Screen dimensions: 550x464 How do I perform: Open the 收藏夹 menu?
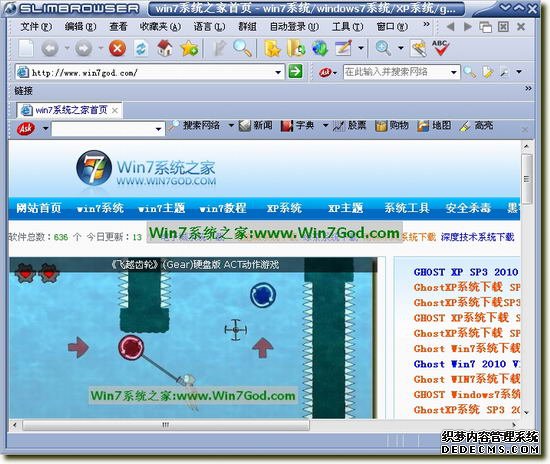(160, 26)
